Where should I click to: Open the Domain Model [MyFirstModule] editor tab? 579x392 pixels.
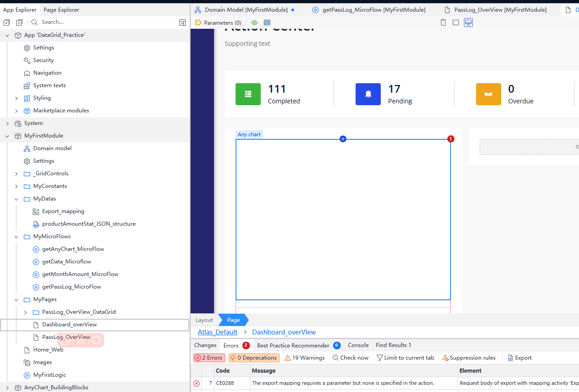[245, 10]
